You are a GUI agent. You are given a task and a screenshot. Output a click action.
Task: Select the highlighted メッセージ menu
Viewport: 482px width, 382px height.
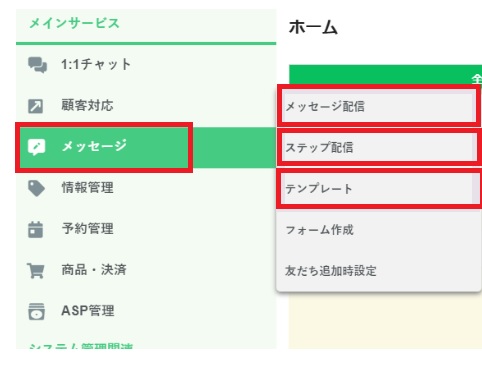[x=146, y=147]
